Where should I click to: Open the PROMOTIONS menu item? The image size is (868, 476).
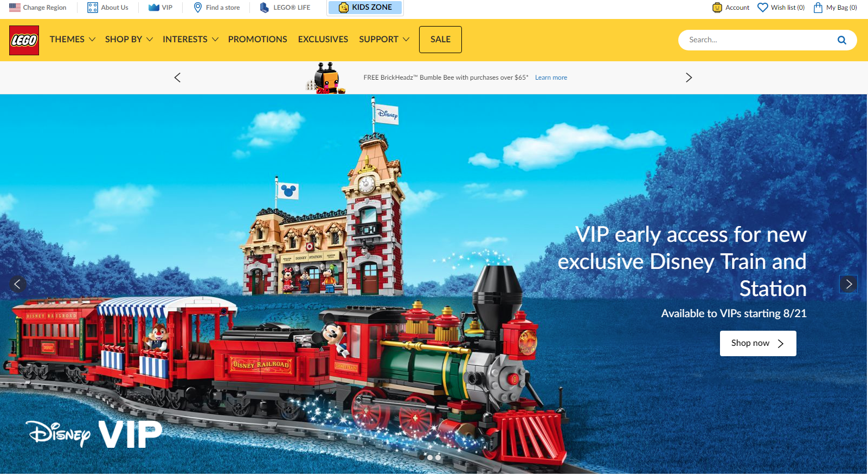point(258,40)
